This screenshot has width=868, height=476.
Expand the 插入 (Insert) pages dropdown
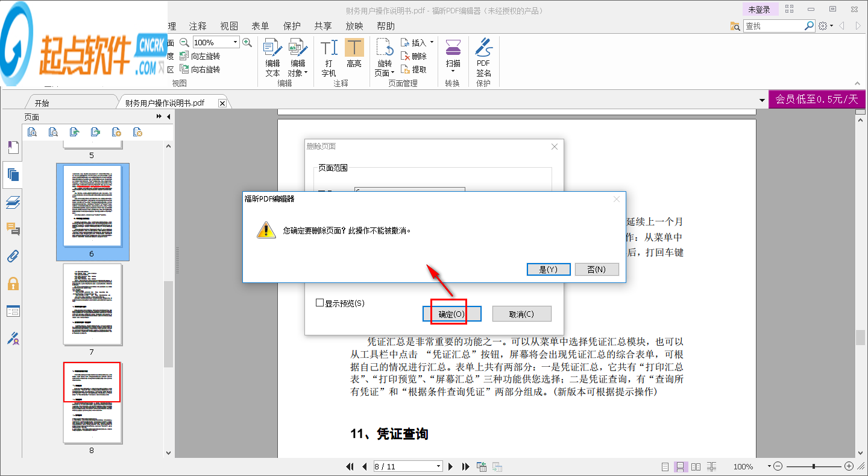coord(432,42)
